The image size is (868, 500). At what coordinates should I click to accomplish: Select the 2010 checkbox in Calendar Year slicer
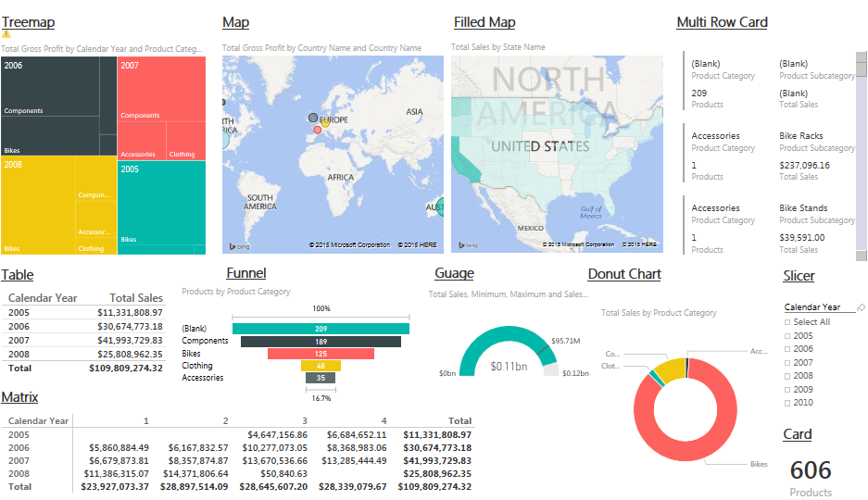(x=787, y=403)
